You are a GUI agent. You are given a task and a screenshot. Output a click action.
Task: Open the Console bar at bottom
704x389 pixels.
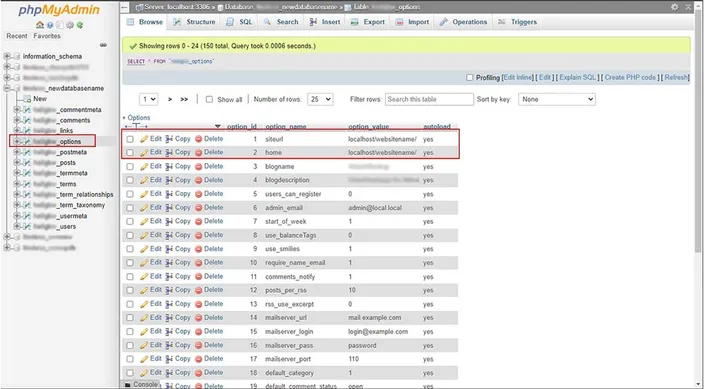point(141,385)
